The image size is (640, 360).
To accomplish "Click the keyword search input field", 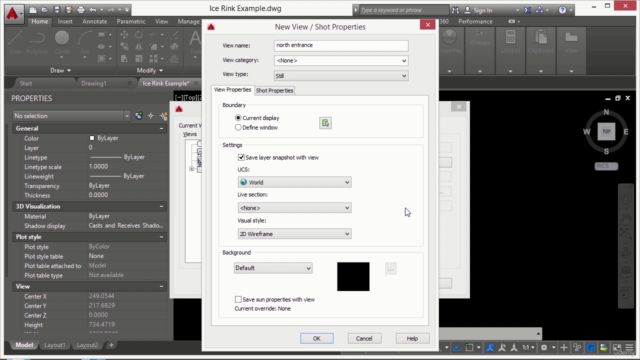I will point(403,10).
